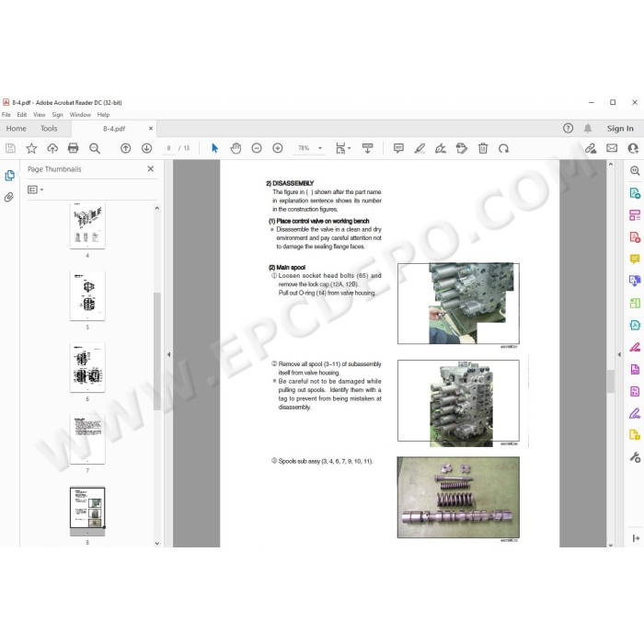Select the 8-4.pdf document tab
Viewport: 644px width, 644px height.
point(114,129)
